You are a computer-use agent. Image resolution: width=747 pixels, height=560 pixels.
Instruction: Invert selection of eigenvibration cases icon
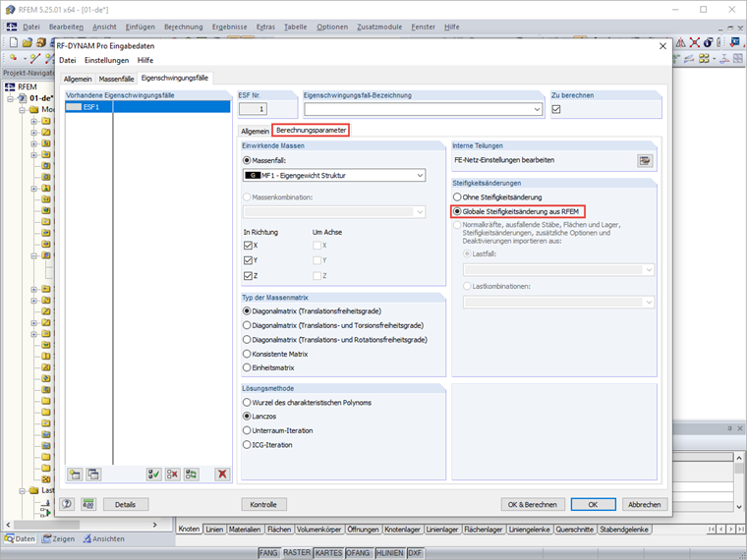tap(192, 475)
